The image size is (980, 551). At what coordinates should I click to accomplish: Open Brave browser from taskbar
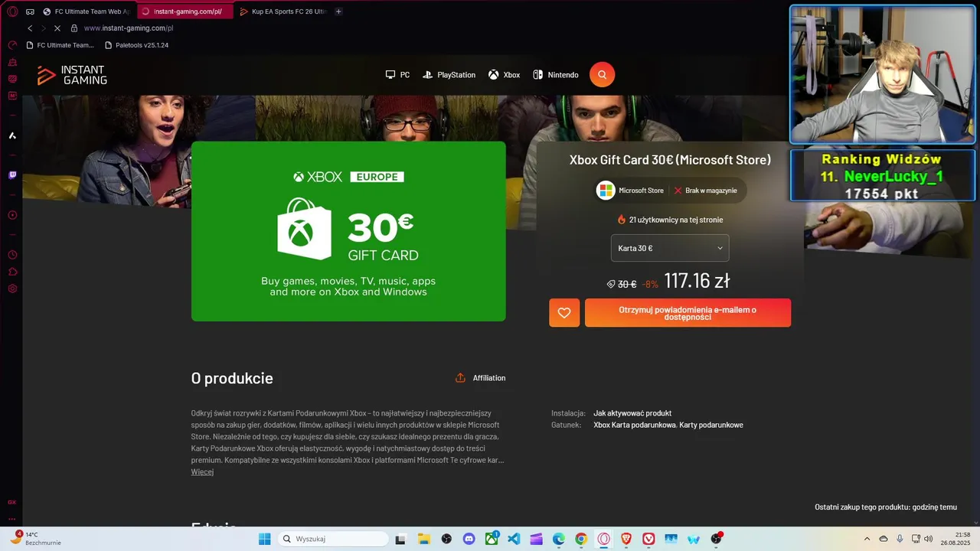coord(626,540)
